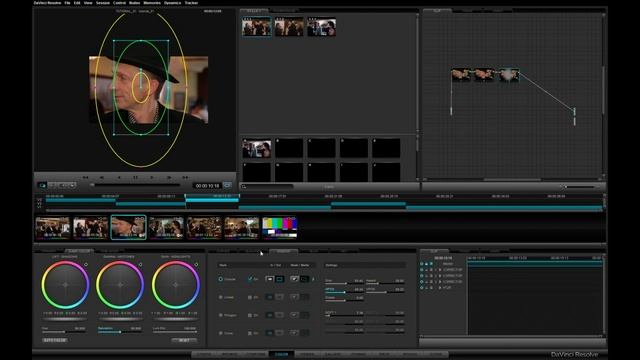Adjust the Saturation slider
This screenshot has width=640, height=360.
[x=120, y=332]
